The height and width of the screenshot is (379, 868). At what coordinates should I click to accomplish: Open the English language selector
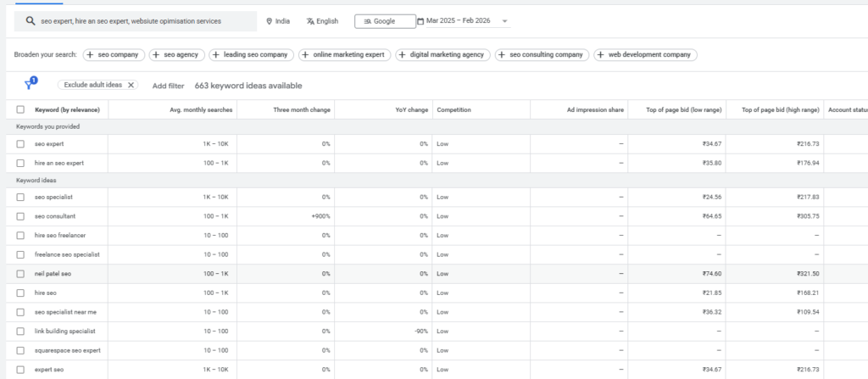tap(322, 21)
